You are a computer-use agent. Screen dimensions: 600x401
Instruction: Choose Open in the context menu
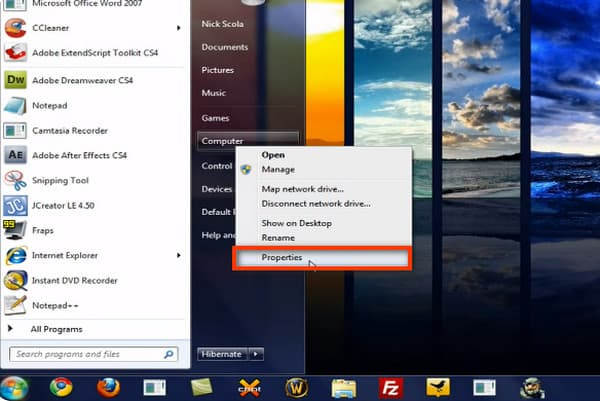(x=323, y=155)
